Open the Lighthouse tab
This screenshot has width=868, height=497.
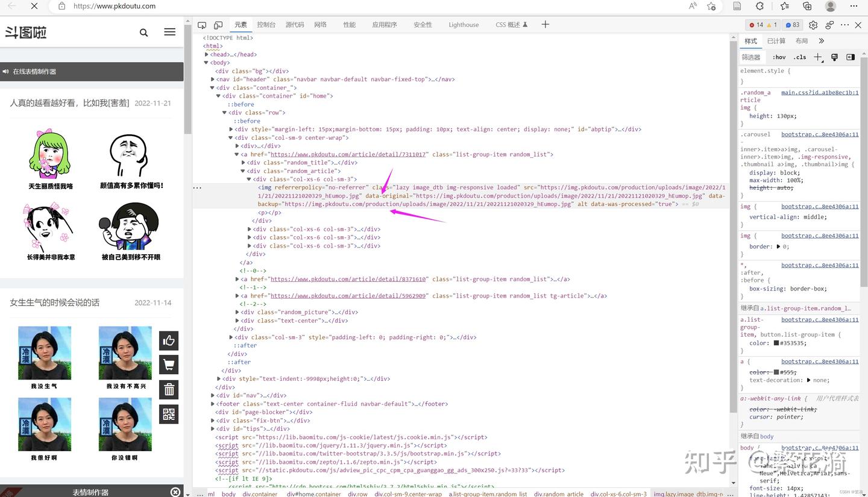coord(464,25)
